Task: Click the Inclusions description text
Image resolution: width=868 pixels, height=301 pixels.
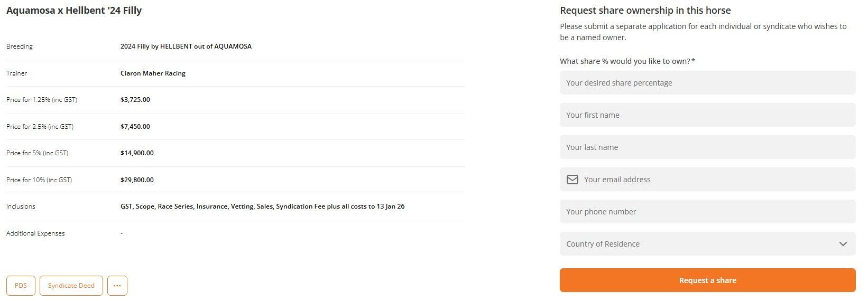Action: pyautogui.click(x=262, y=206)
